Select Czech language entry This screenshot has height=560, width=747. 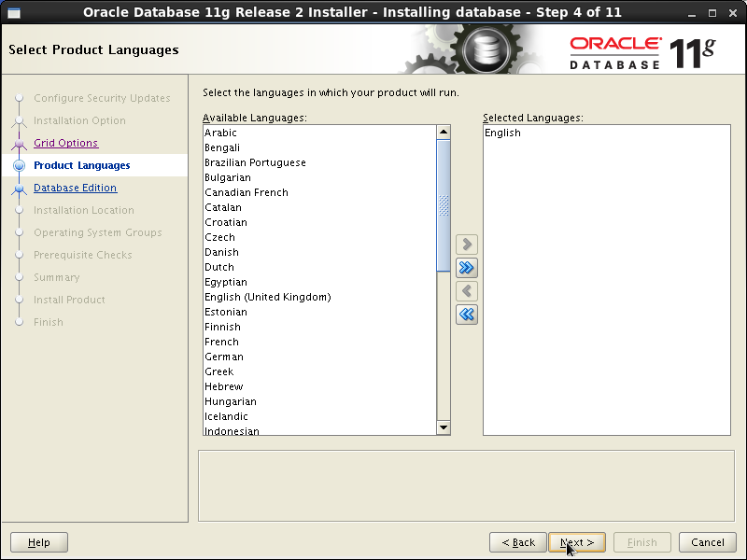click(319, 237)
